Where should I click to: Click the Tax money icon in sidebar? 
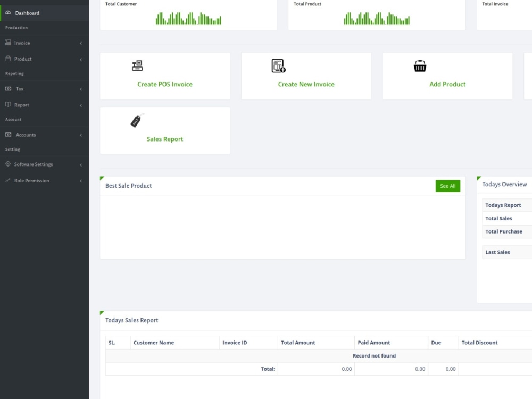pos(8,88)
